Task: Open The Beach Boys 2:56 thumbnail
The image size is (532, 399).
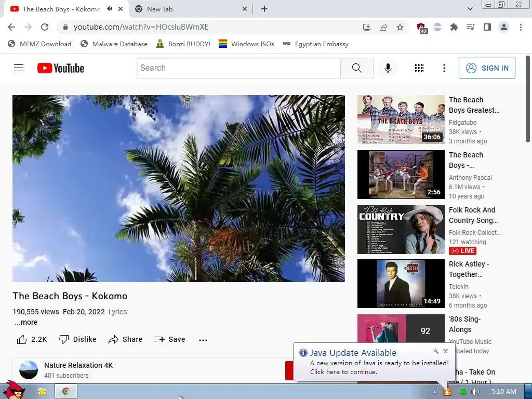Action: [x=401, y=175]
